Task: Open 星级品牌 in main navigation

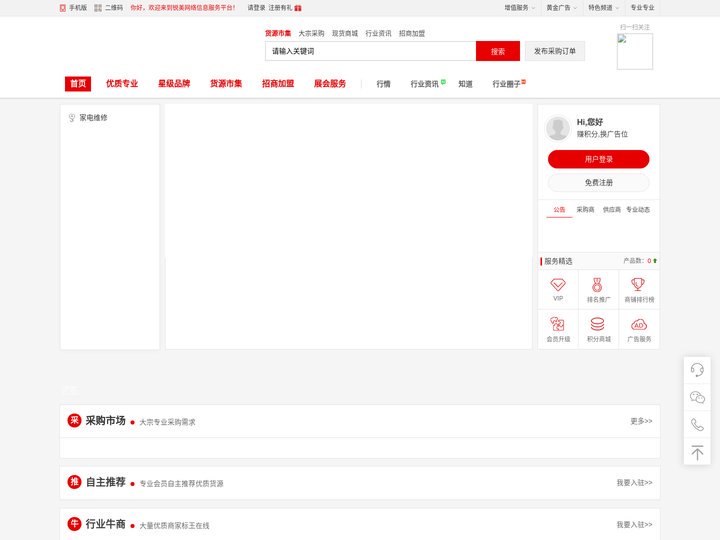Action: pos(174,84)
